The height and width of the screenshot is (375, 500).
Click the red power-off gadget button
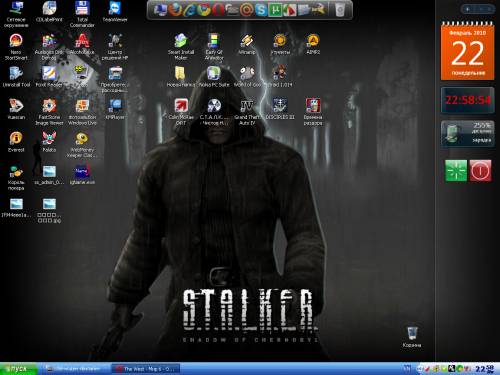click(480, 171)
